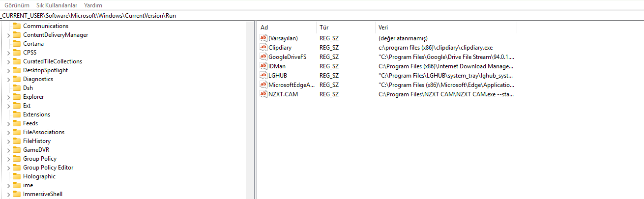The width and height of the screenshot is (644, 199).
Task: Select the Group Policy Editor folder icon
Action: [x=16, y=168]
